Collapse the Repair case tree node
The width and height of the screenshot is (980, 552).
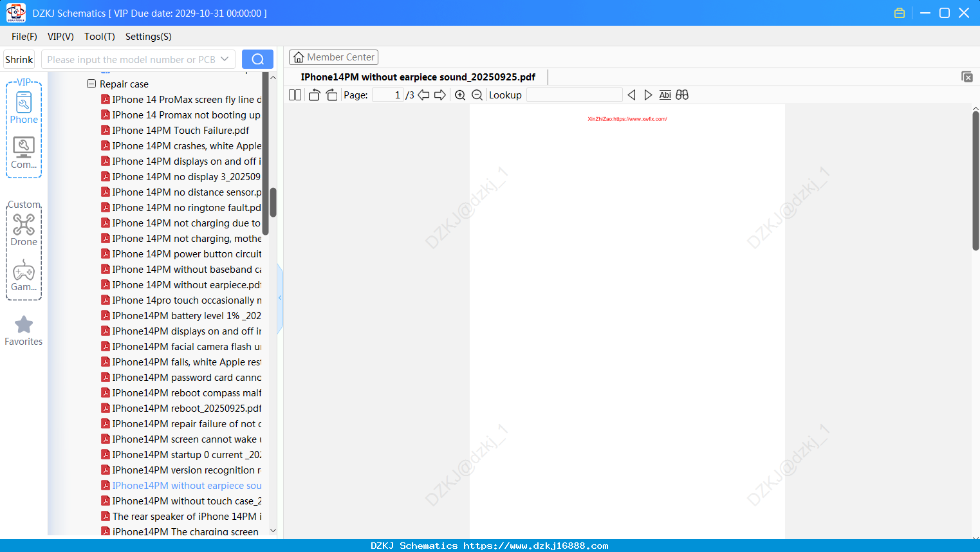coord(91,84)
